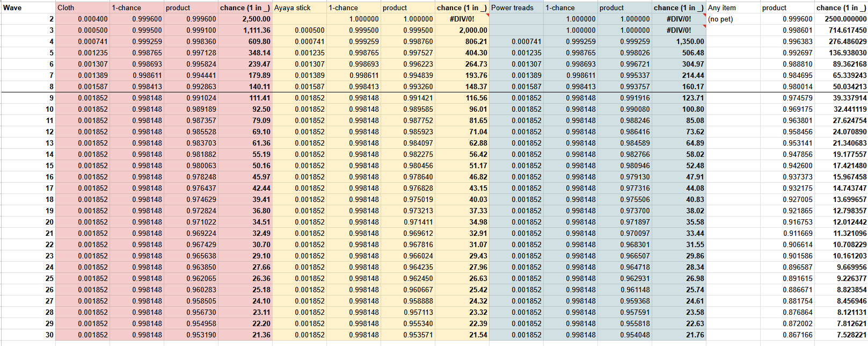The image size is (868, 346).
Task: Select "1-chance" header right of Cloth
Action: [x=137, y=8]
